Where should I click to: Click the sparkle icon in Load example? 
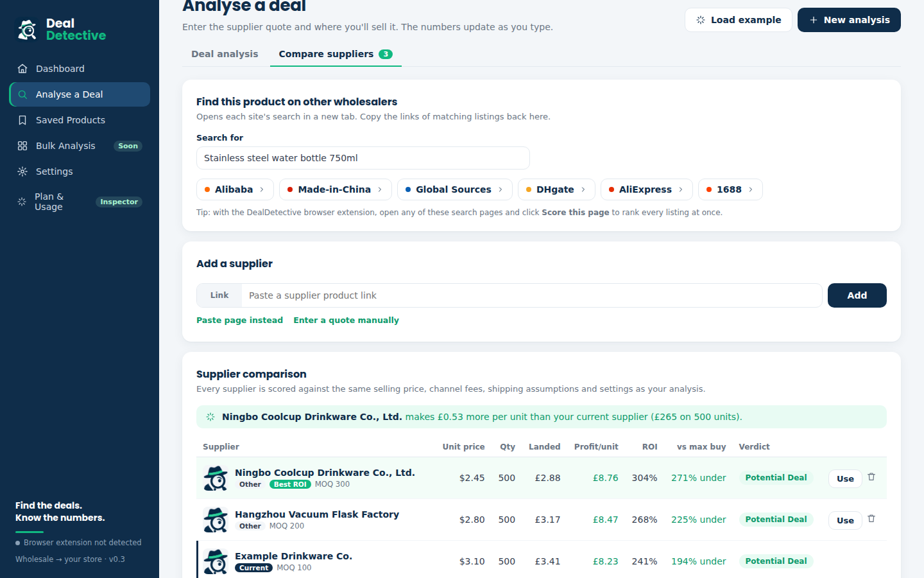coord(701,20)
